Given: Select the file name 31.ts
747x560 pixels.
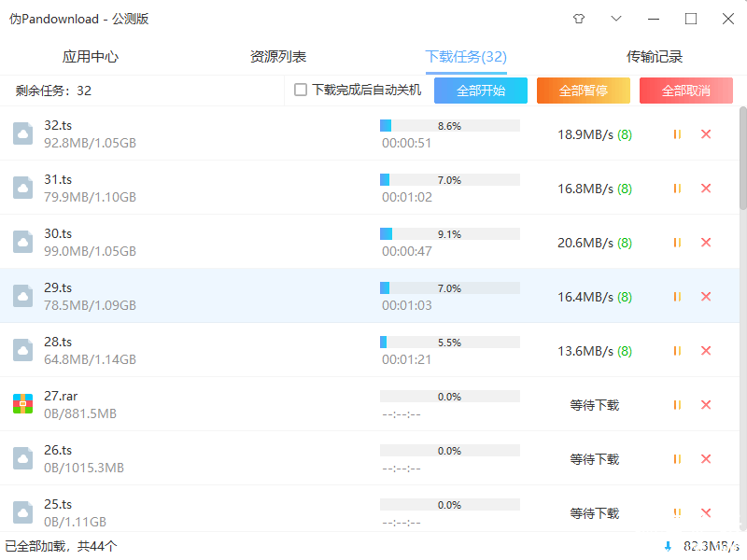Looking at the screenshot, I should pyautogui.click(x=58, y=179).
